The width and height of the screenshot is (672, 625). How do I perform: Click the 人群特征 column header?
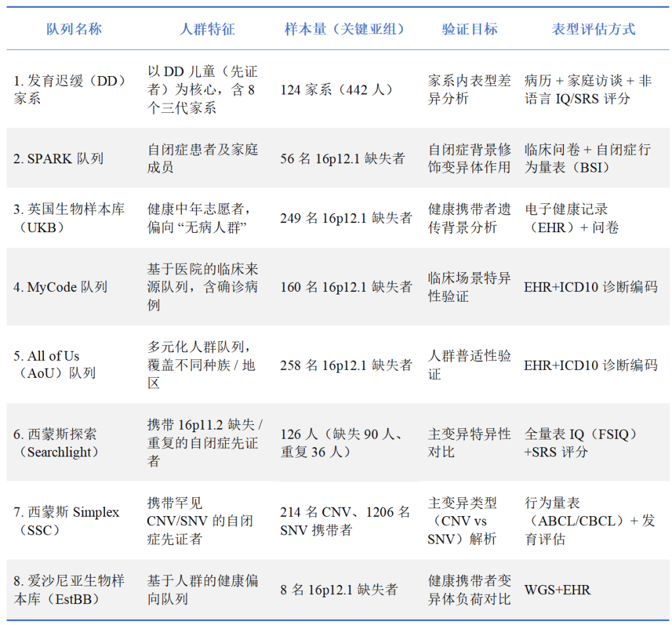point(207,30)
